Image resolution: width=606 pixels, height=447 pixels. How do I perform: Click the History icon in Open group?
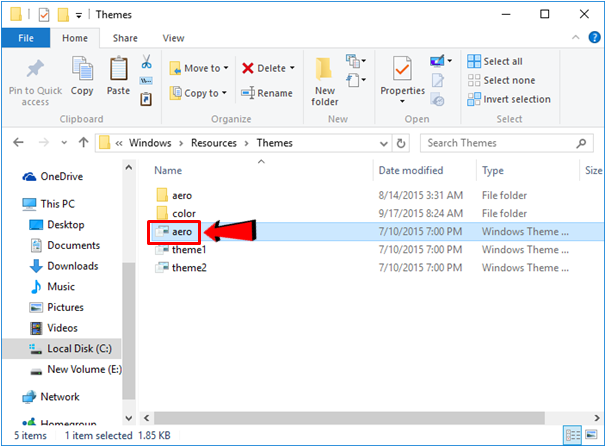click(437, 99)
